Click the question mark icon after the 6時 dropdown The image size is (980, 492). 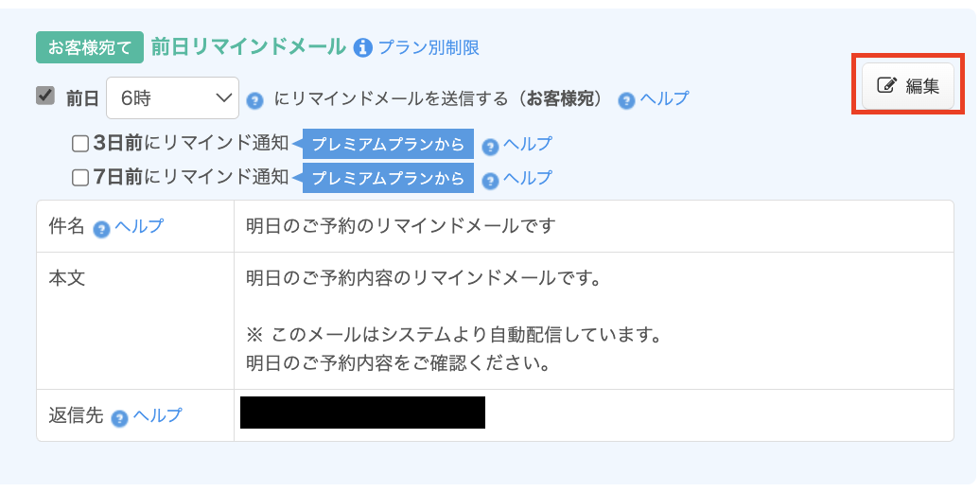[x=254, y=100]
